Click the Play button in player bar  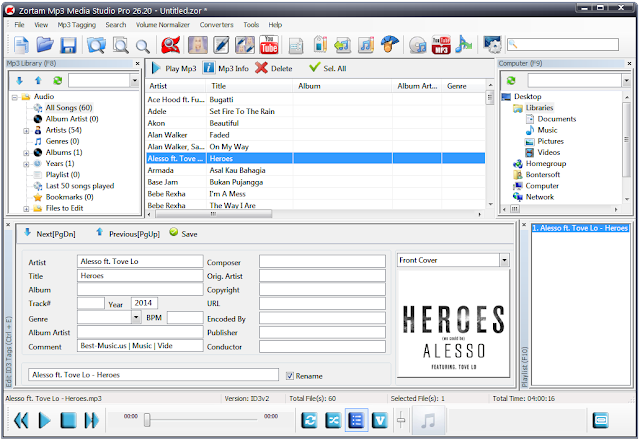point(44,420)
